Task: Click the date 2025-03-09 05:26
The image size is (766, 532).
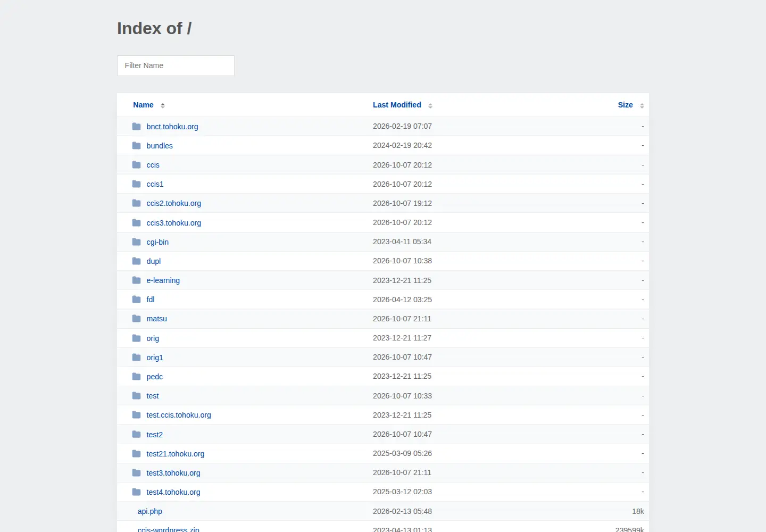Action: pyautogui.click(x=402, y=453)
